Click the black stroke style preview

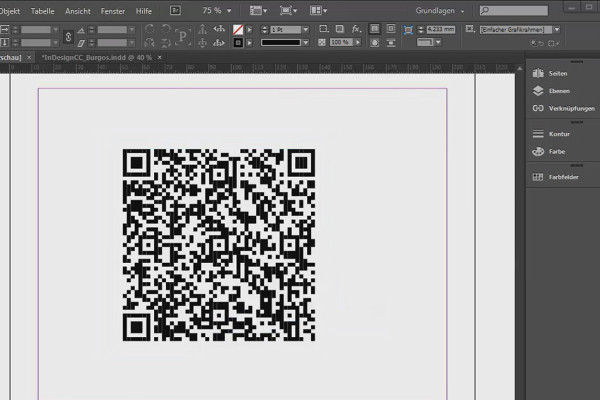[x=281, y=42]
